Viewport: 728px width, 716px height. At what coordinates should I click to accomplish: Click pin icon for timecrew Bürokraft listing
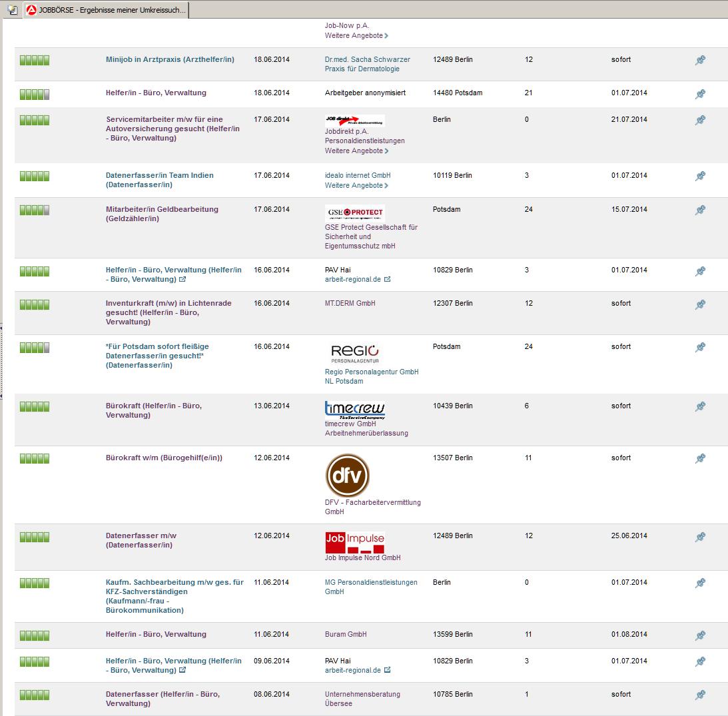(700, 407)
